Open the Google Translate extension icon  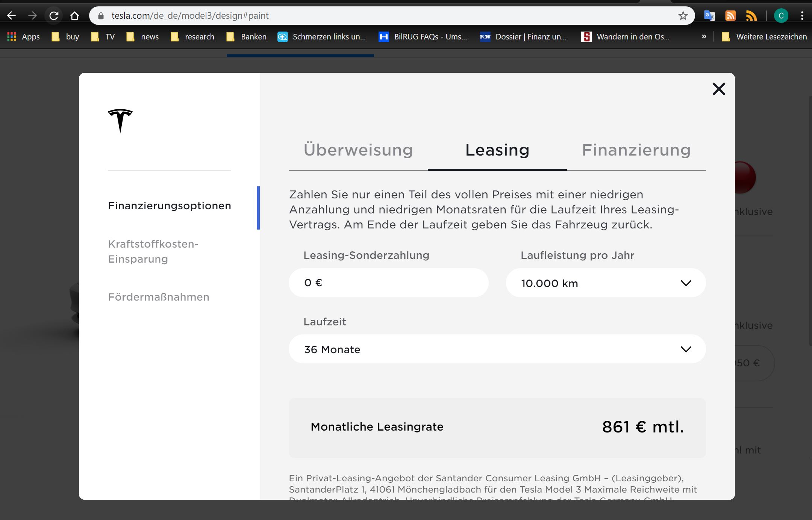(x=709, y=16)
